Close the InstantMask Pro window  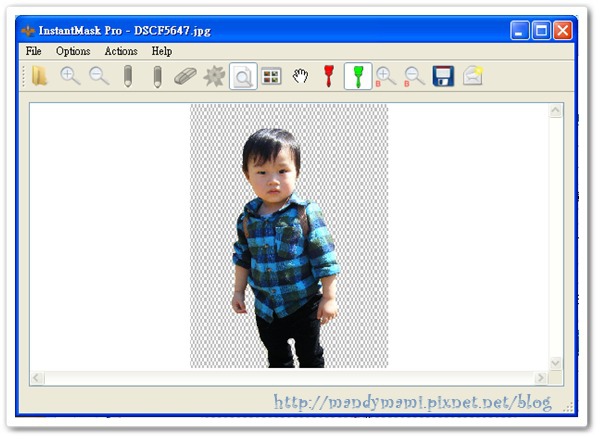pos(562,30)
